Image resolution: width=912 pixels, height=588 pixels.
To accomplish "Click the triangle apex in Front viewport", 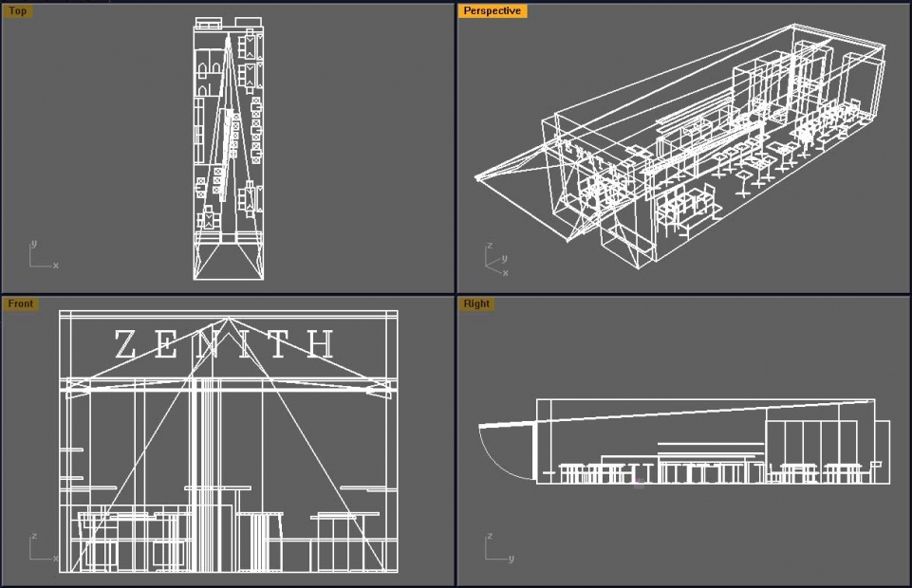I will coord(227,318).
